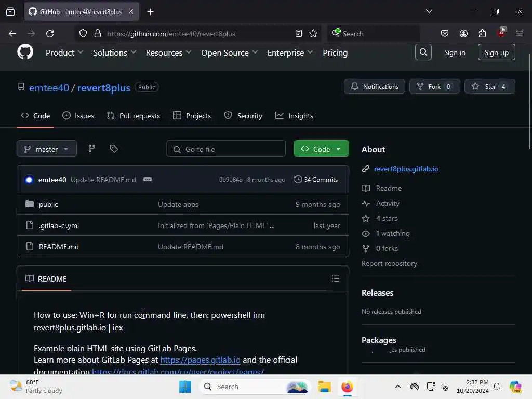532x399 pixels.
Task: List all tabs dropdown chevron
Action: point(429,11)
